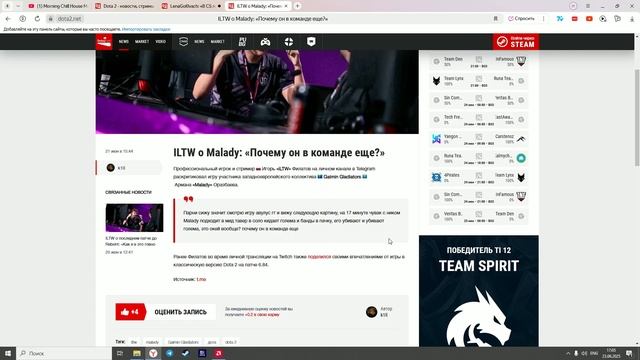Go back with the browser back arrow
This screenshot has height=360, width=640.
point(8,19)
